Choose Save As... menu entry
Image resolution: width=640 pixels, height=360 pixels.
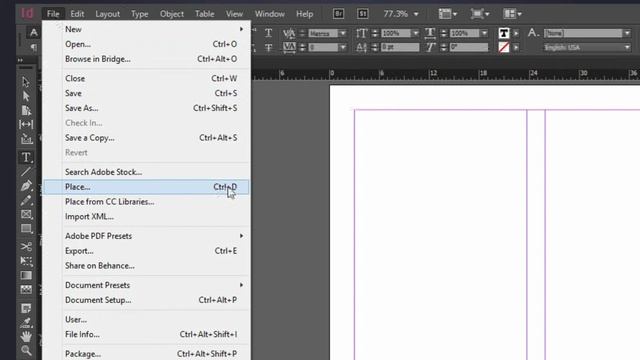click(x=146, y=108)
